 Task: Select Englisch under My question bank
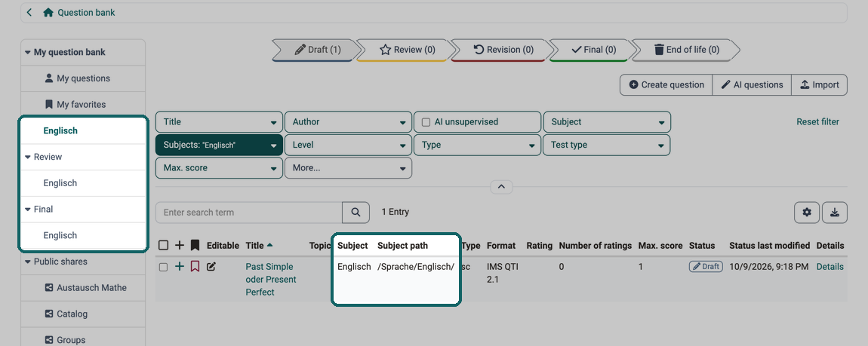point(60,131)
